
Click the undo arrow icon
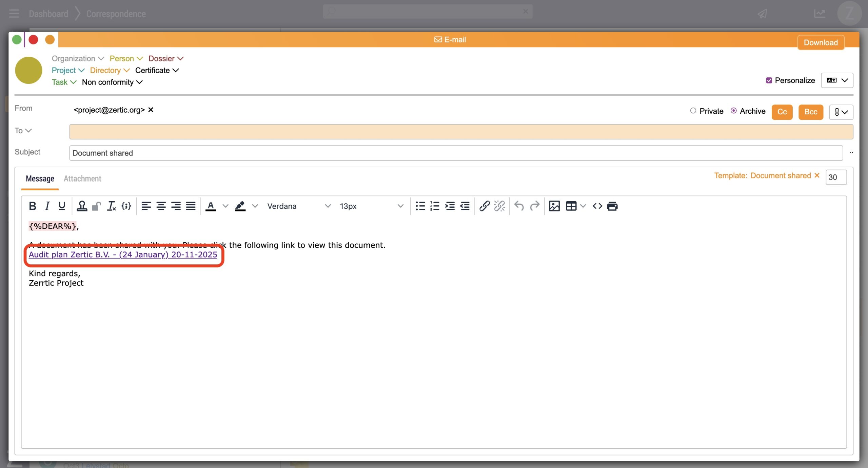519,206
